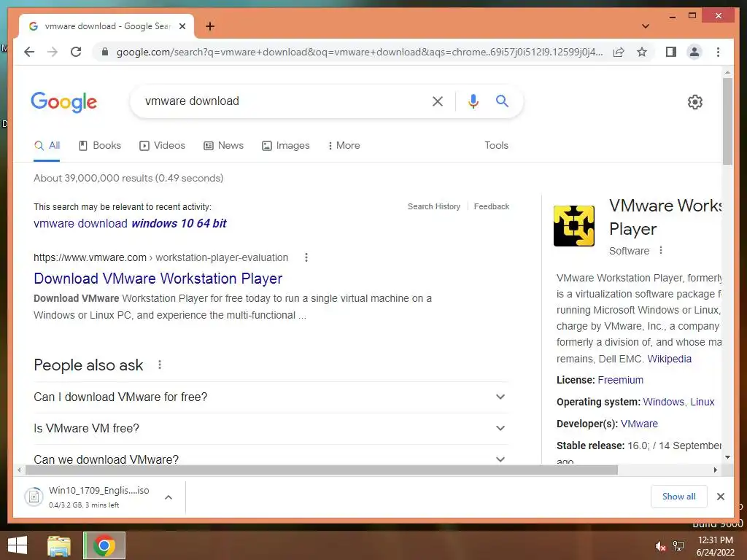Image resolution: width=747 pixels, height=560 pixels.
Task: Share this page icon in address bar
Action: [619, 52]
